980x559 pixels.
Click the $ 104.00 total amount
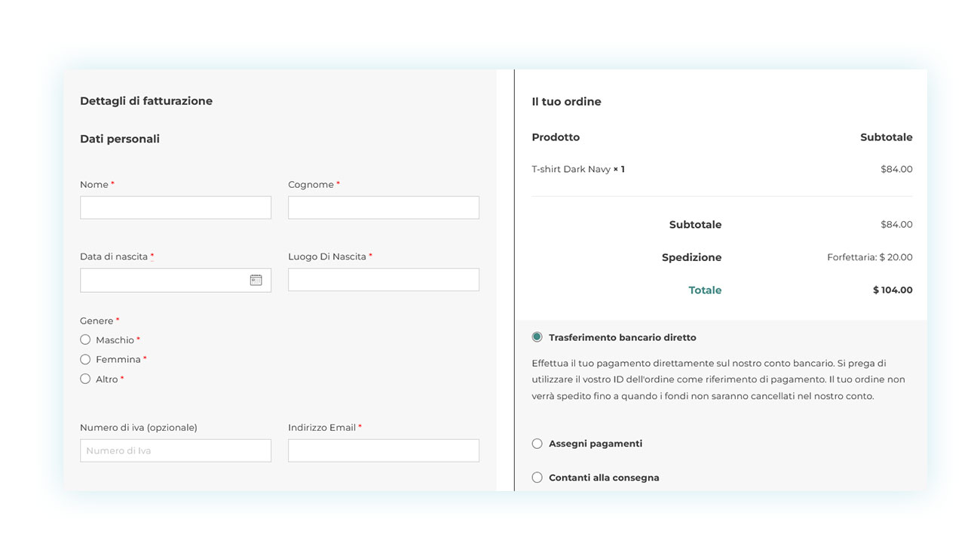click(x=892, y=290)
